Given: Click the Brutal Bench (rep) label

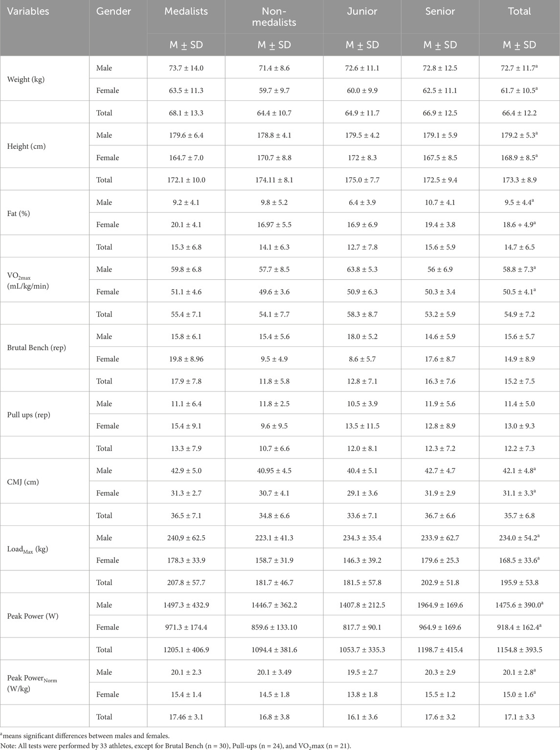Looking at the screenshot, I should [36, 347].
